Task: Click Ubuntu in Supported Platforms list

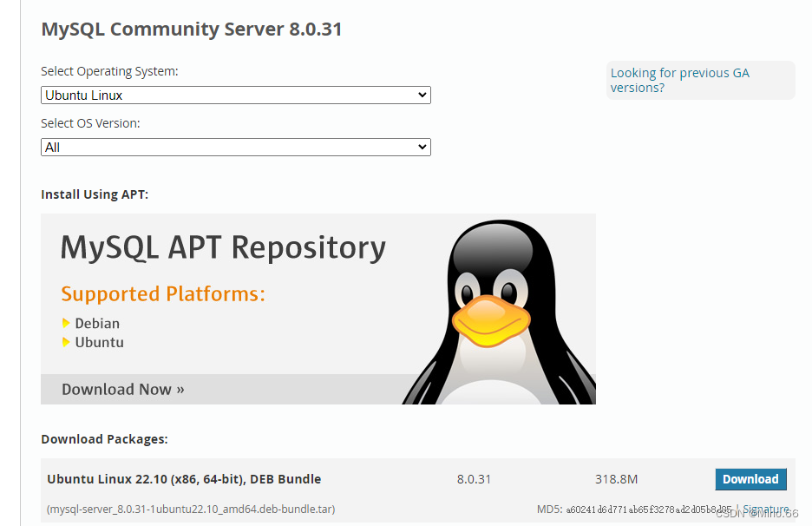Action: tap(100, 343)
